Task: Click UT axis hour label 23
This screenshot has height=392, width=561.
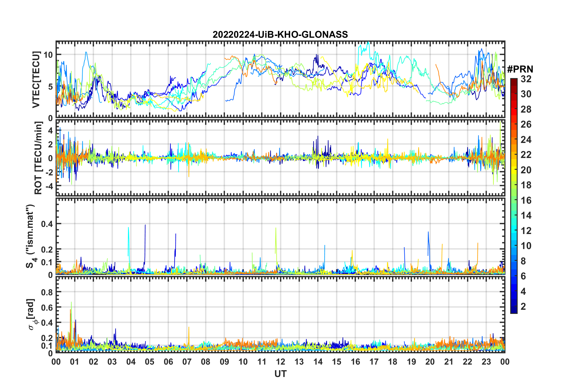Action: (486, 362)
